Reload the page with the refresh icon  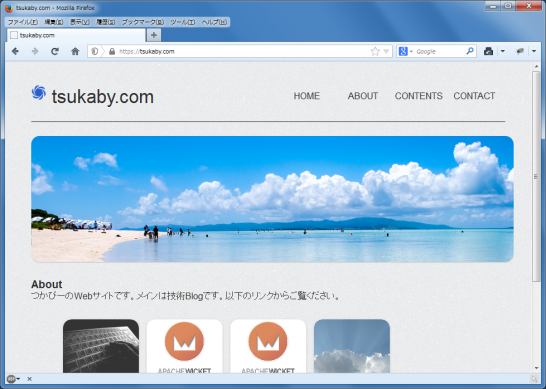point(55,52)
